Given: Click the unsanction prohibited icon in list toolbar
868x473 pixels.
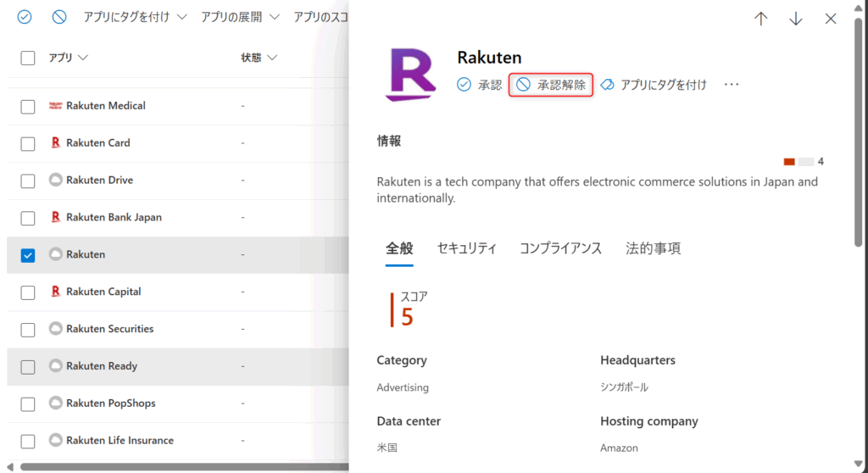Looking at the screenshot, I should click(x=59, y=17).
